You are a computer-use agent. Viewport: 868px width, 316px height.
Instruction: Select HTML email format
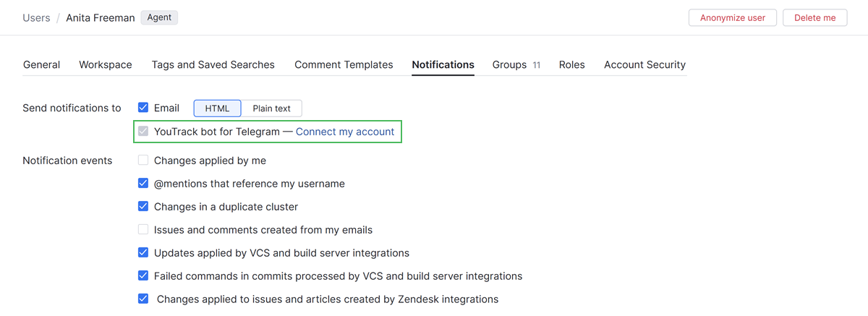217,108
